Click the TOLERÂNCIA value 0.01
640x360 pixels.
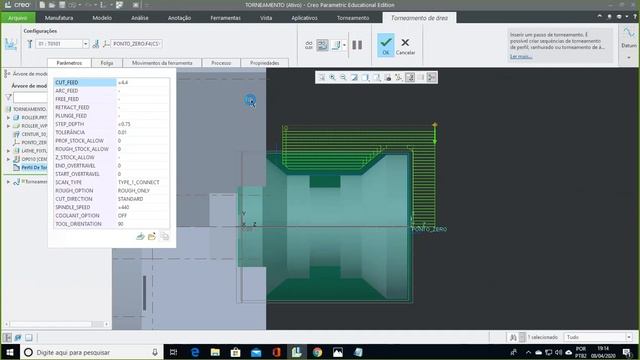coord(122,132)
